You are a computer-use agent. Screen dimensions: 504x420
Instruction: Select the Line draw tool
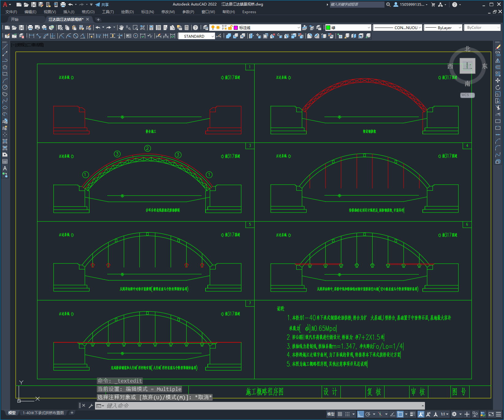coord(5,47)
